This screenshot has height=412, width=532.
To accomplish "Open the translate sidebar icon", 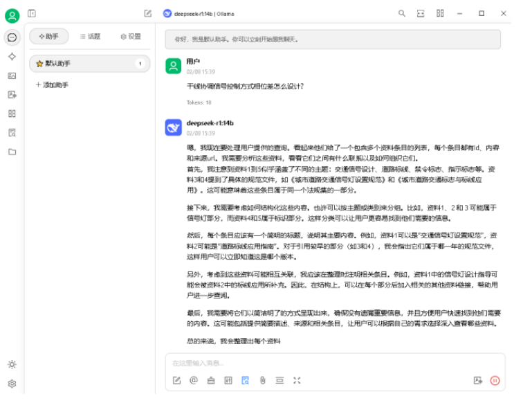I will click(x=12, y=94).
